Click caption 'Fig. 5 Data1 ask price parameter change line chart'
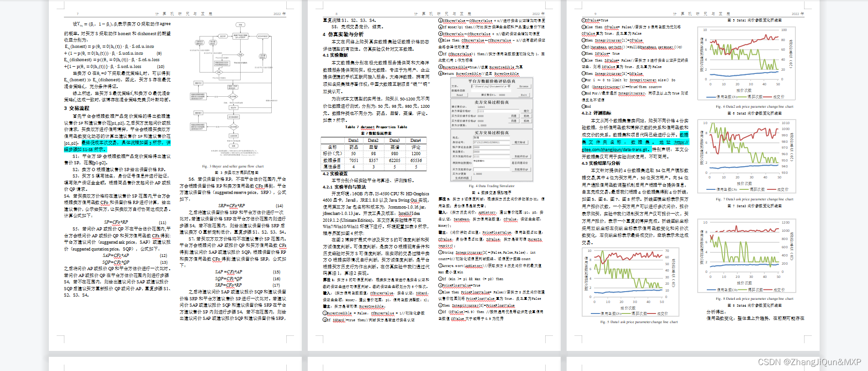This screenshot has height=371, width=868. click(x=639, y=322)
